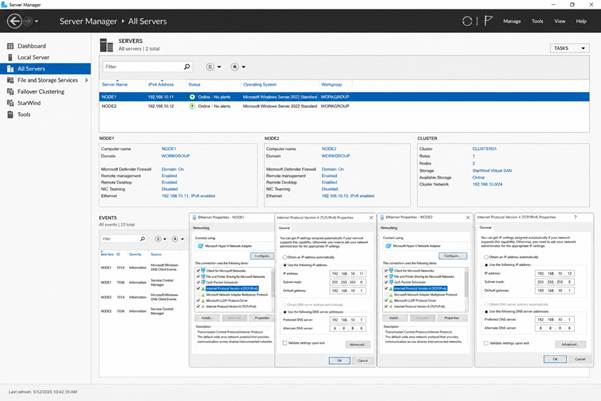Select General tab in 192.168.10.12 dialog
Viewport: 601px width, 401px height.
click(486, 228)
